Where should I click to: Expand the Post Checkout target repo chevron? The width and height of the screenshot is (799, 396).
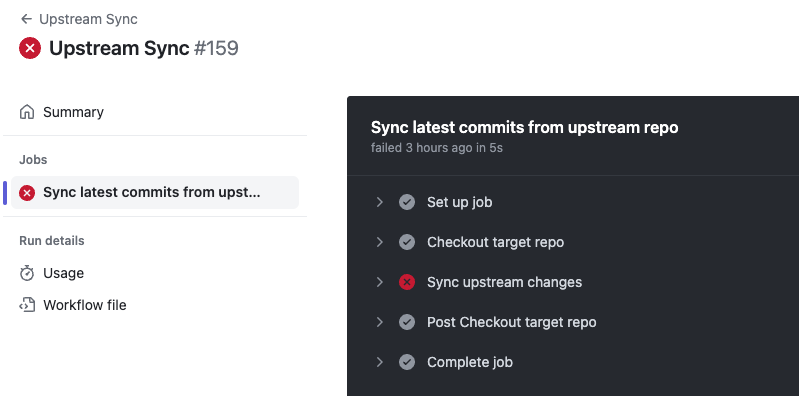pos(380,322)
